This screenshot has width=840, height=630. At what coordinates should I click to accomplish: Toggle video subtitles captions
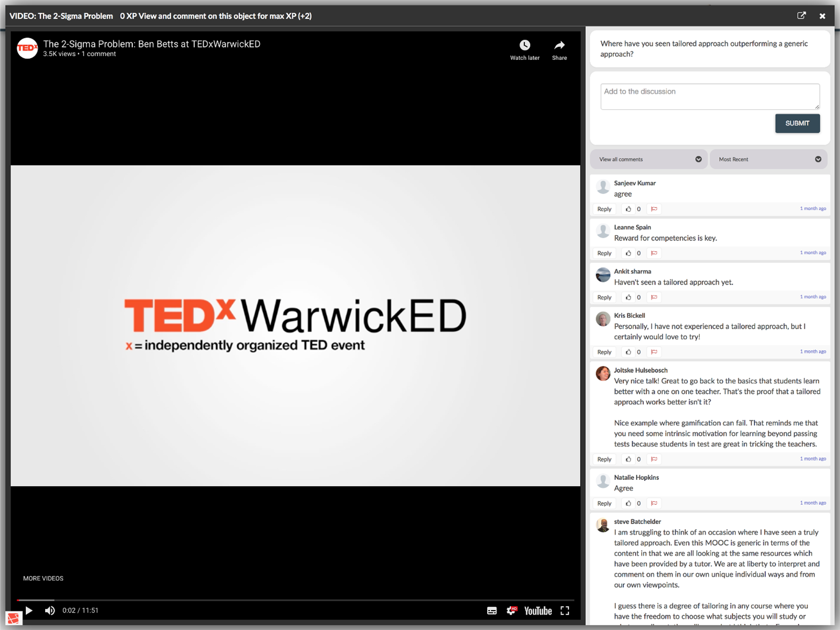click(492, 611)
